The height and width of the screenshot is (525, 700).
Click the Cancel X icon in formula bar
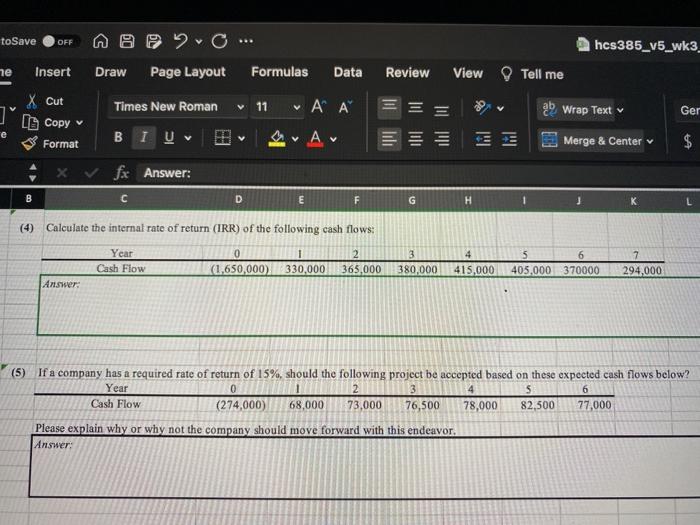(62, 172)
